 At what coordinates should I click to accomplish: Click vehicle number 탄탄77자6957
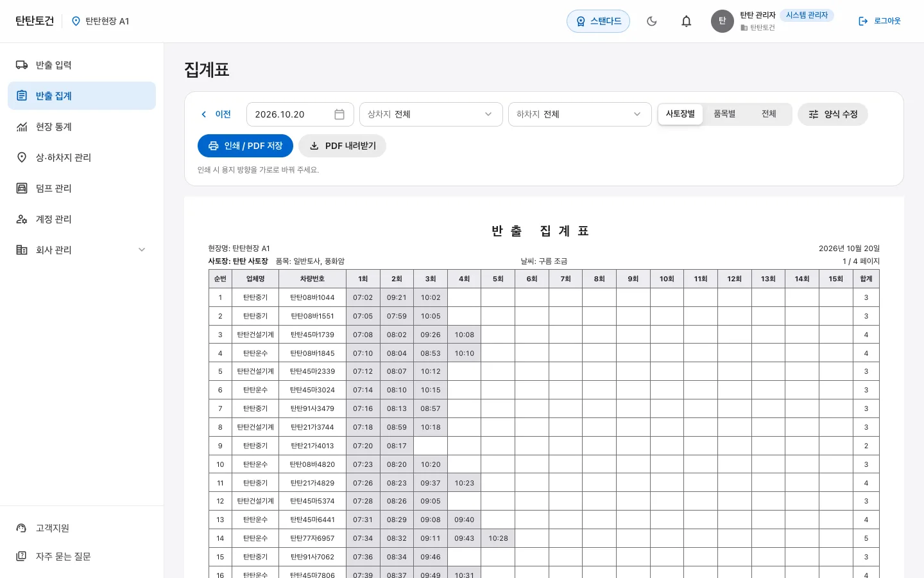[312, 538]
